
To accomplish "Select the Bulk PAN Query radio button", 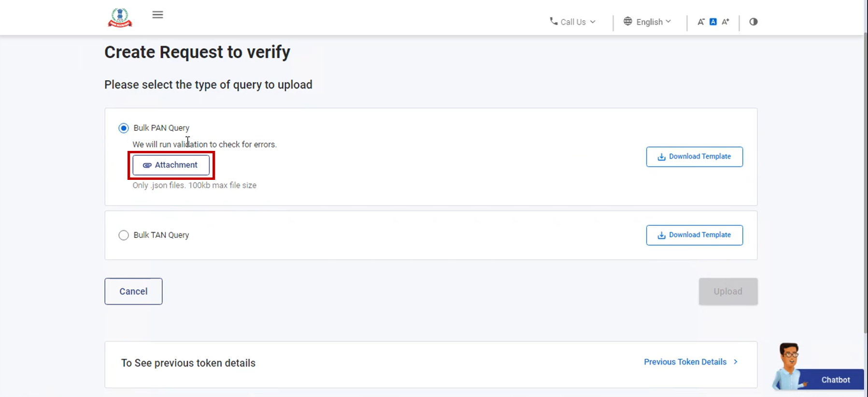I will tap(124, 128).
